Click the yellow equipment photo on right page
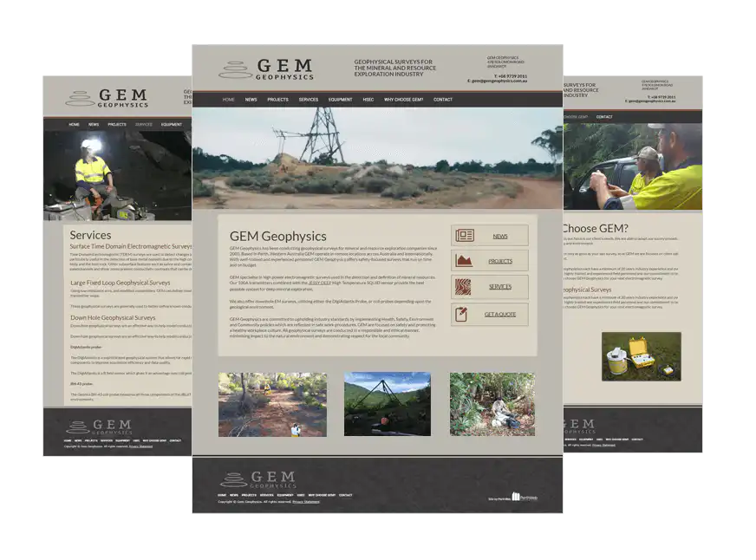Image resolution: width=756 pixels, height=560 pixels. 642,356
